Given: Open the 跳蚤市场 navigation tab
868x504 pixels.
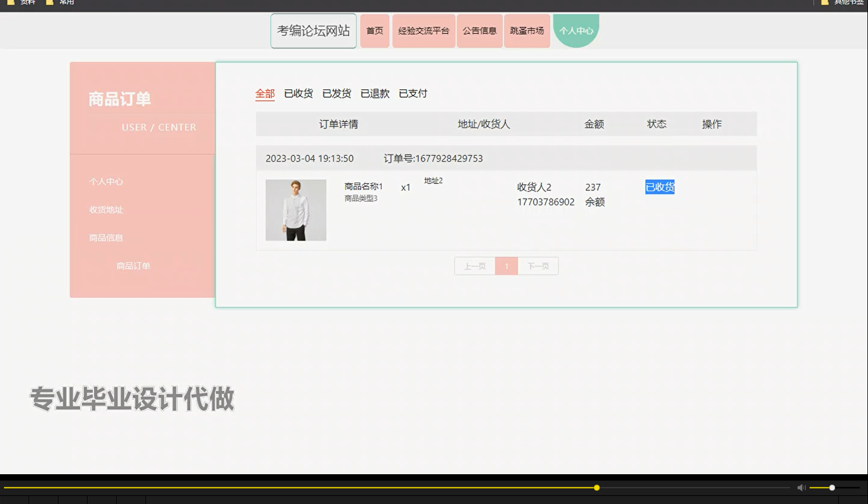Looking at the screenshot, I should pos(526,30).
